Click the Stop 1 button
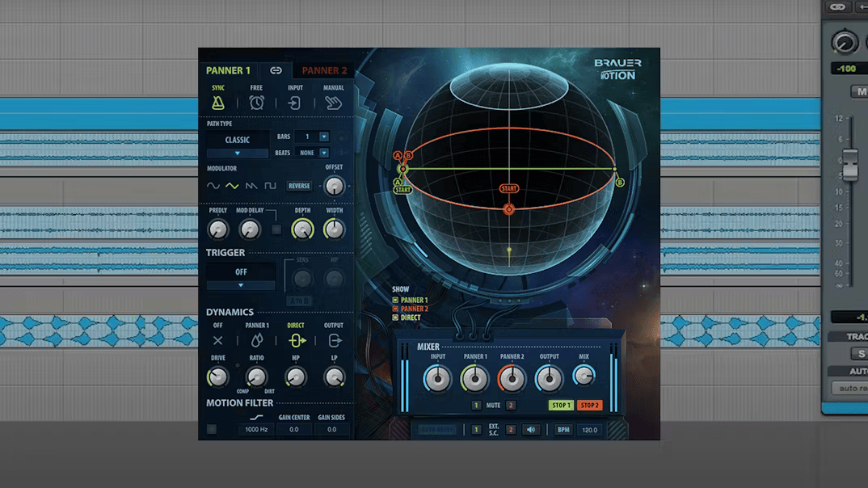Image resolution: width=868 pixels, height=488 pixels. click(x=561, y=406)
